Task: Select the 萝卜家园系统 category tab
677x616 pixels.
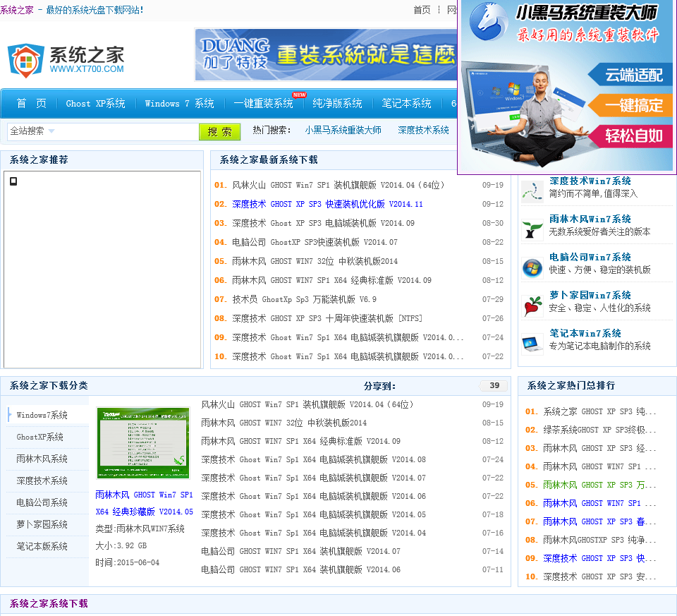Action: coord(42,525)
